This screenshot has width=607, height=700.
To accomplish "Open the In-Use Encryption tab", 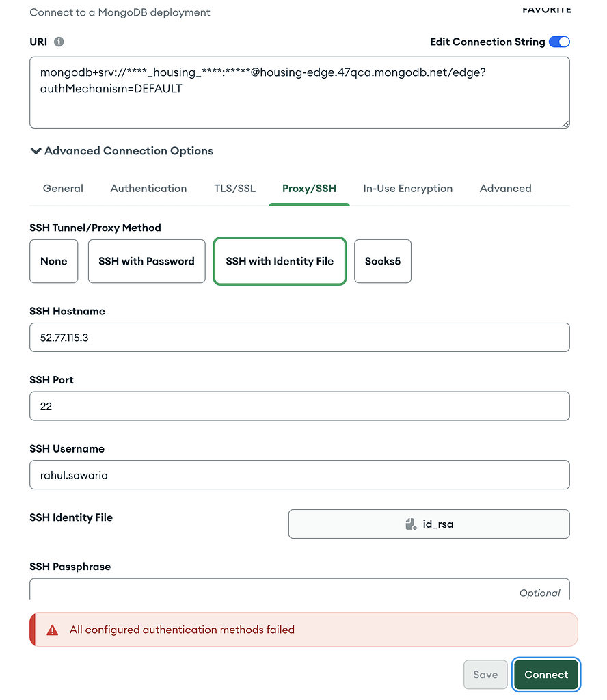I will click(407, 189).
